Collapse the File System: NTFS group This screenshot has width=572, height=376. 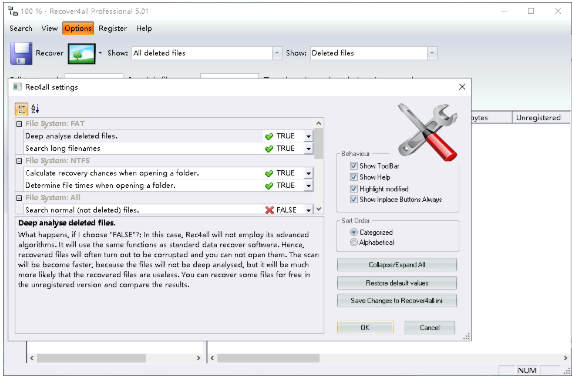[x=19, y=161]
